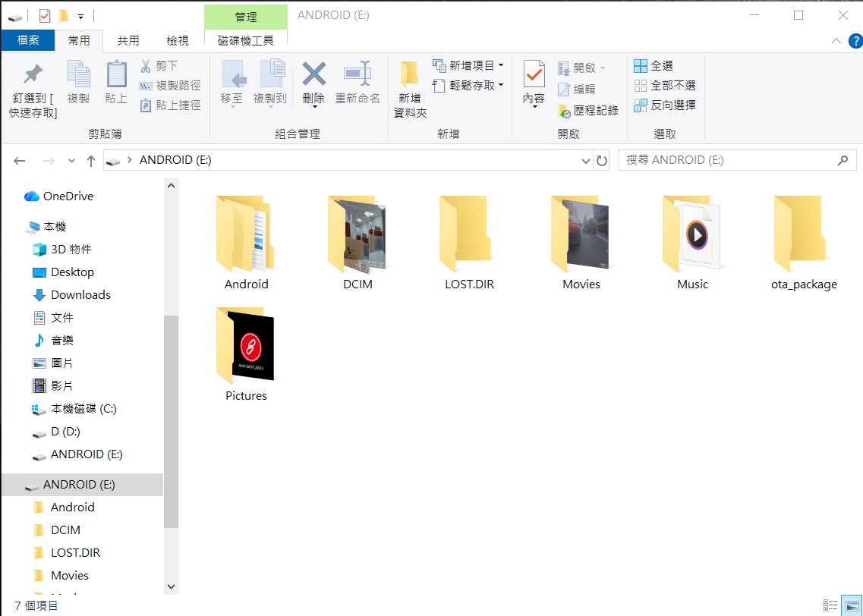Collapse the ribbon with the chevron
This screenshot has height=616, width=863.
[x=836, y=41]
